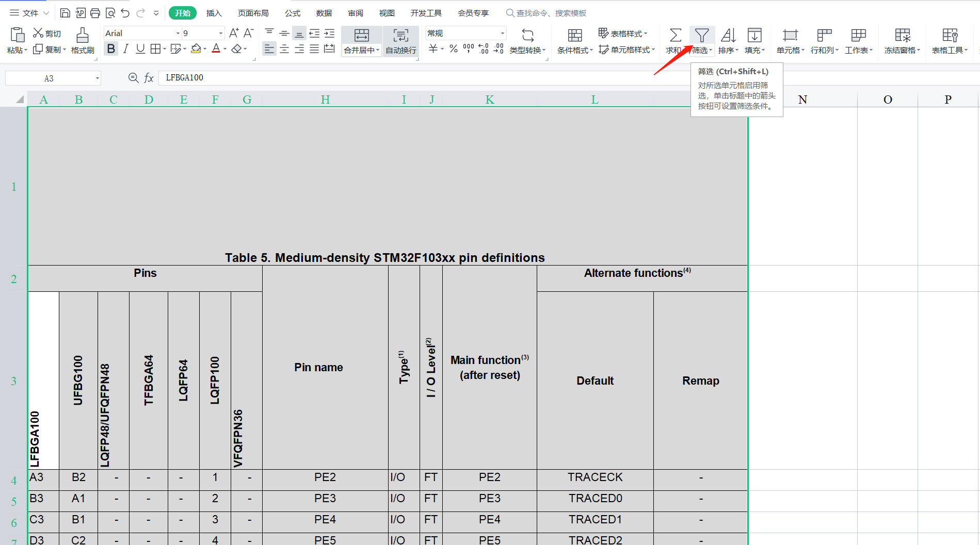Image resolution: width=980 pixels, height=545 pixels.
Task: Open the number format dropdown (常规)
Action: click(502, 33)
